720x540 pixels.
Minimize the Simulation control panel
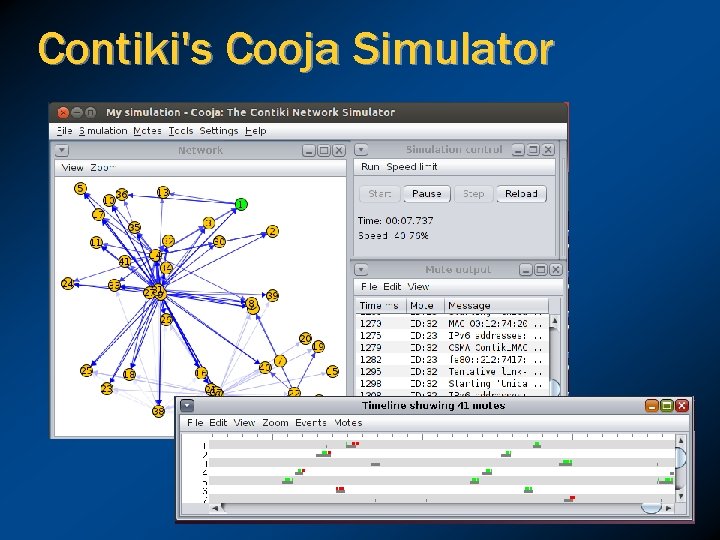click(518, 150)
